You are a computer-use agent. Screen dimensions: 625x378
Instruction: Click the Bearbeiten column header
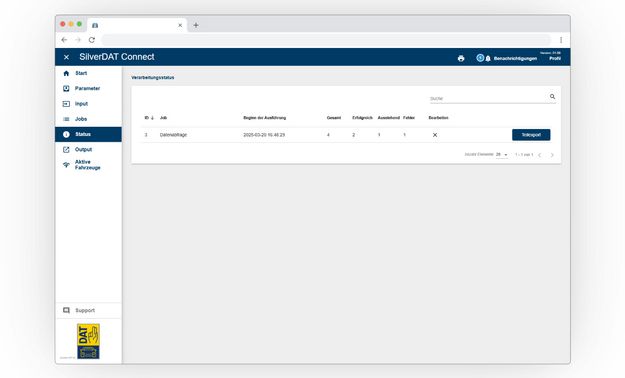(438, 118)
